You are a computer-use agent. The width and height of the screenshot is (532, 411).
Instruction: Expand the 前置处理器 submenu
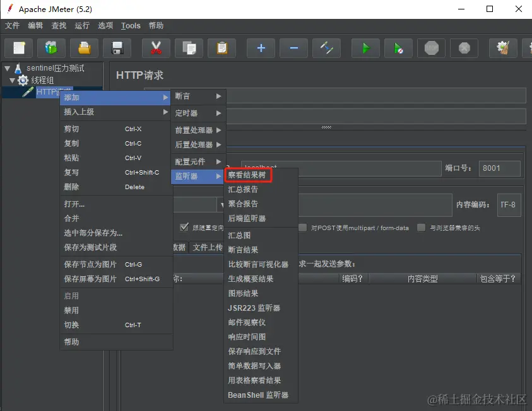coord(198,130)
